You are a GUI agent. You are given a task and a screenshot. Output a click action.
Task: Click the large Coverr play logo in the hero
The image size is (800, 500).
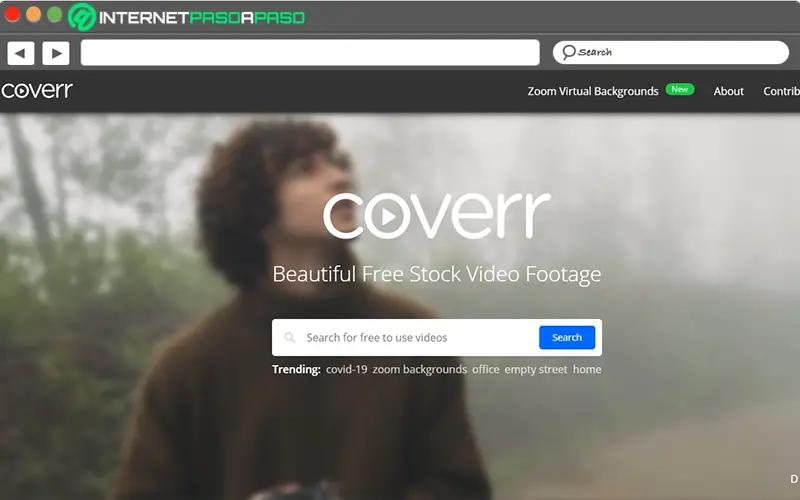click(x=437, y=215)
